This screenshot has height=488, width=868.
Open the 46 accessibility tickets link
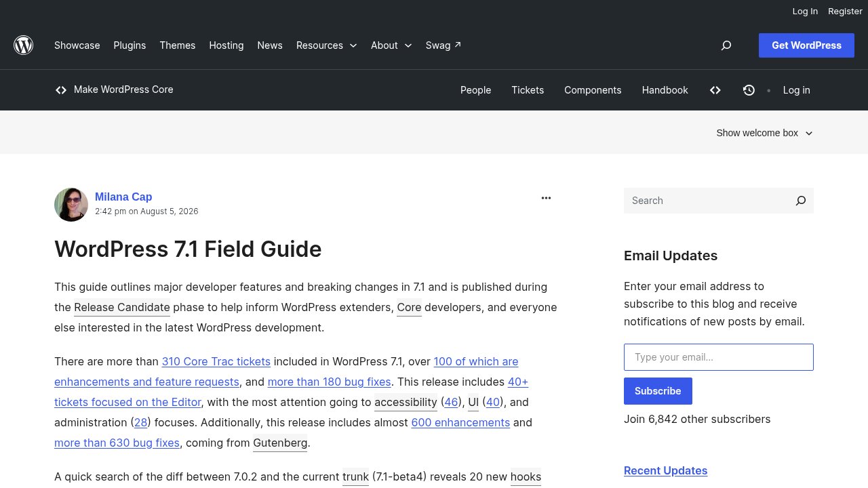[x=451, y=402]
